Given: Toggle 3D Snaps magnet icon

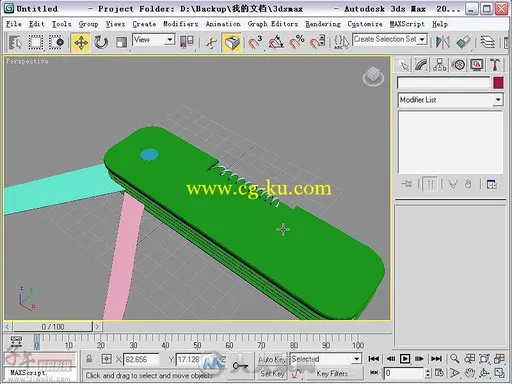Looking at the screenshot, I should 255,42.
